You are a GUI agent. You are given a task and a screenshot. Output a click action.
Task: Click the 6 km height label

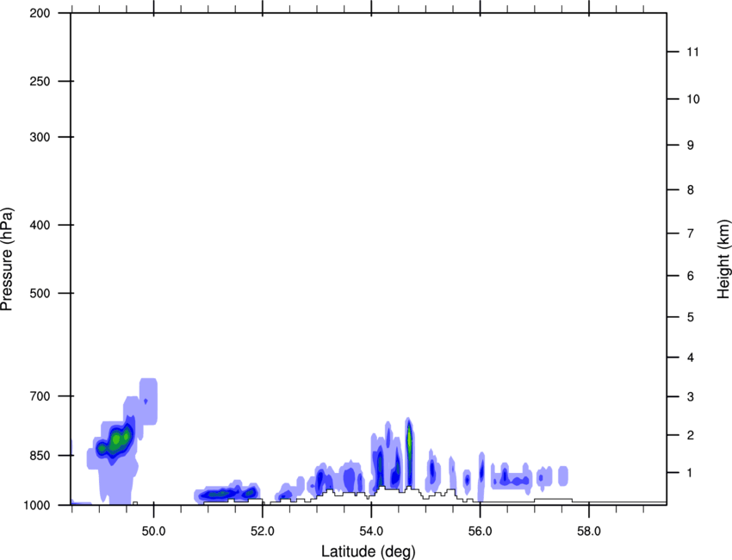691,276
